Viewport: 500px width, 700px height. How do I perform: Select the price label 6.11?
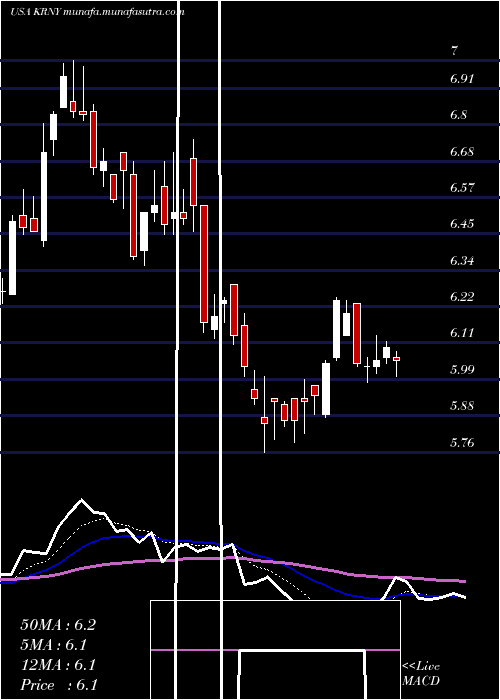coord(462,333)
